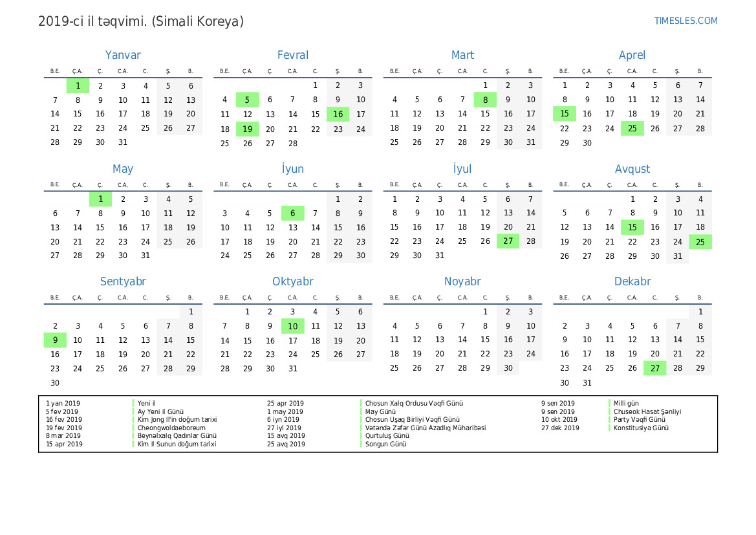This screenshot has height=535, width=756.
Task: Click highlighted October 10 date
Action: tap(293, 326)
